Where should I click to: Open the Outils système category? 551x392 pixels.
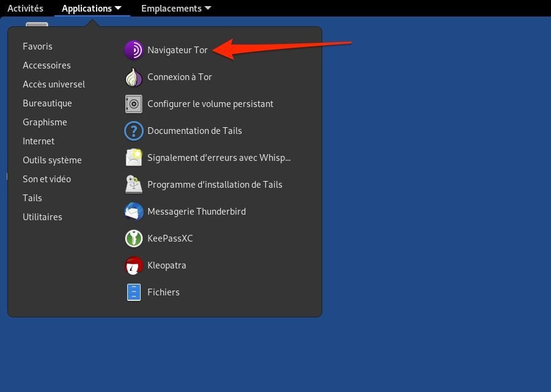(x=52, y=160)
